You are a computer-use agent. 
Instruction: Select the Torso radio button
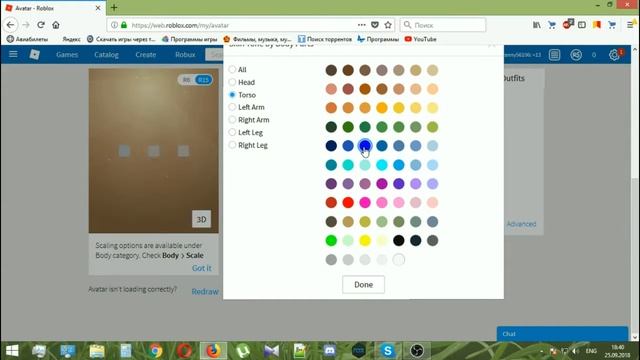tap(232, 95)
